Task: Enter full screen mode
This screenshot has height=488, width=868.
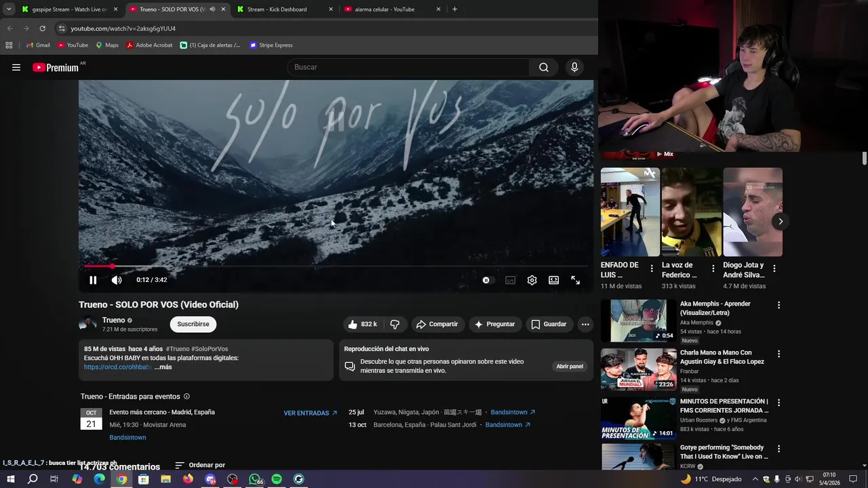Action: point(576,280)
